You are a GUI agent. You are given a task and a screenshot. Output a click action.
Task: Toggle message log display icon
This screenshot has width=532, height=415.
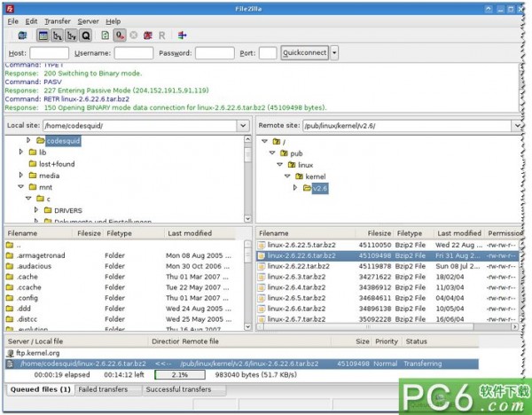click(x=43, y=35)
